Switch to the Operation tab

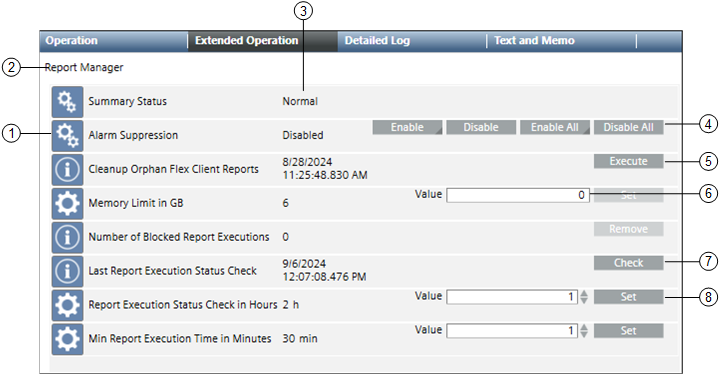113,41
